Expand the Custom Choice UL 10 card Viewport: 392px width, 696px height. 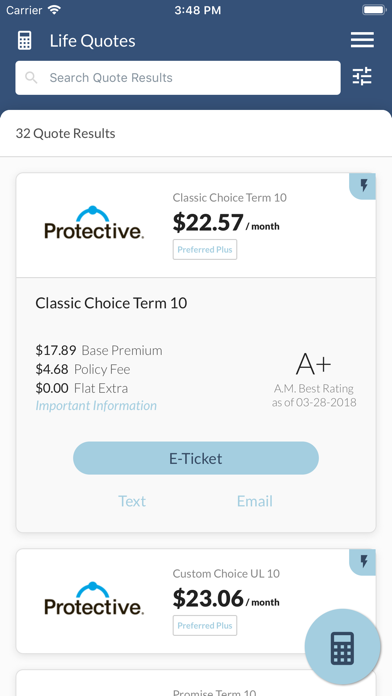click(196, 601)
